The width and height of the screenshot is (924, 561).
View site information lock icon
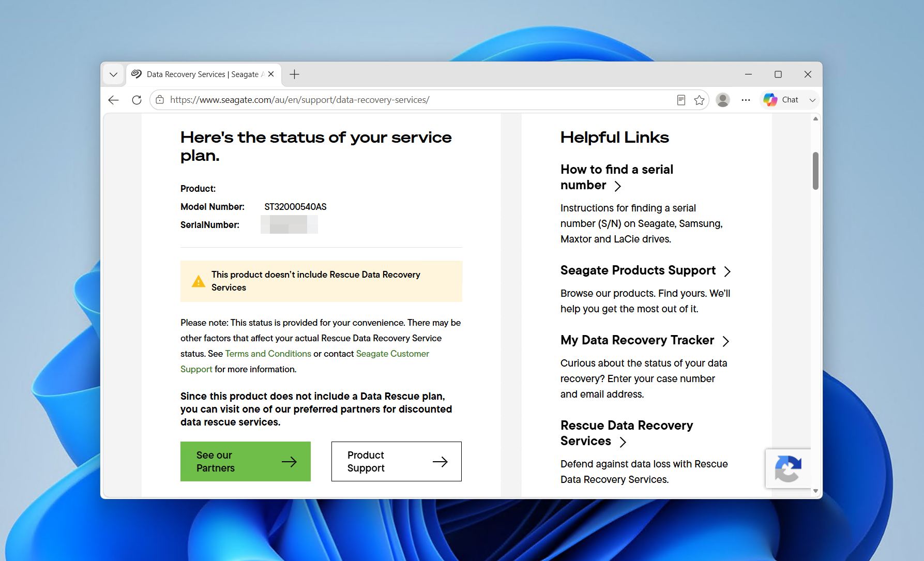(160, 100)
